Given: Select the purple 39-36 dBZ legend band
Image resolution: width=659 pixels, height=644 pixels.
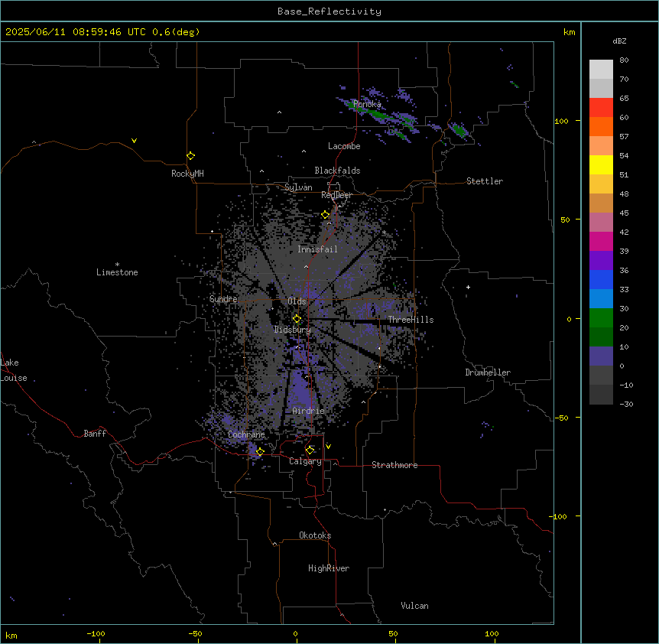Looking at the screenshot, I should click(601, 261).
